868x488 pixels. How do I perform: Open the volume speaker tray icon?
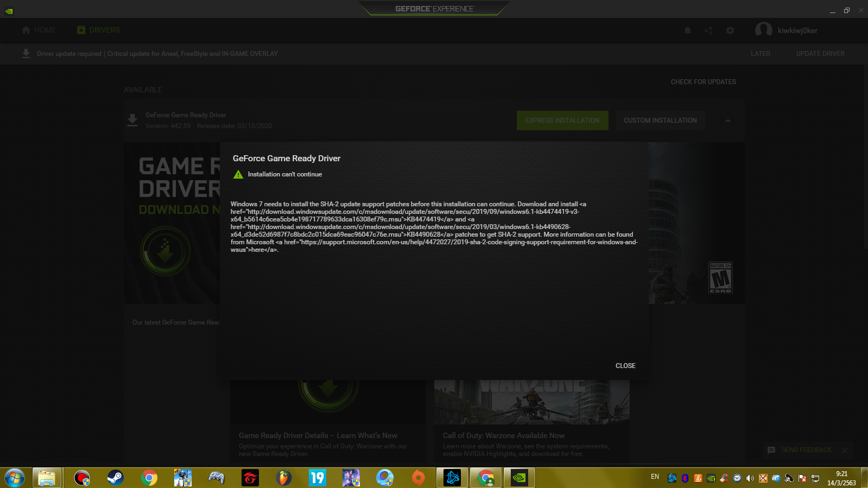pos(750,478)
